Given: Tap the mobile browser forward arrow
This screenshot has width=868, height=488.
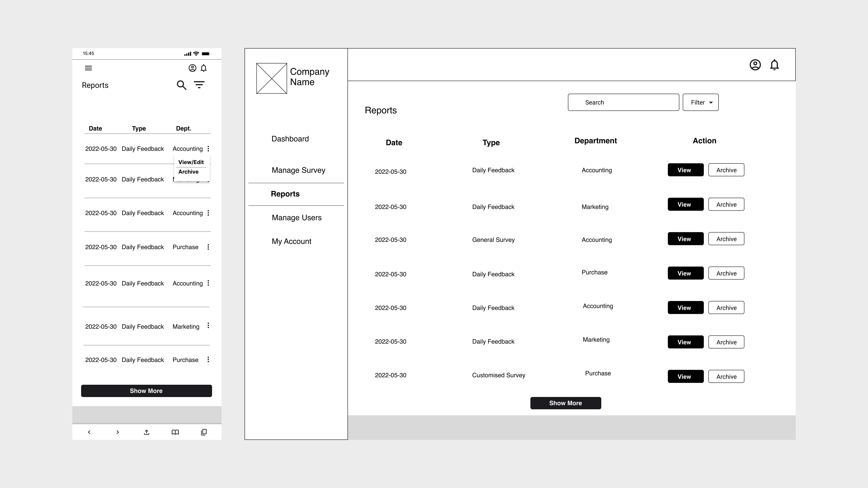Looking at the screenshot, I should click(x=118, y=432).
